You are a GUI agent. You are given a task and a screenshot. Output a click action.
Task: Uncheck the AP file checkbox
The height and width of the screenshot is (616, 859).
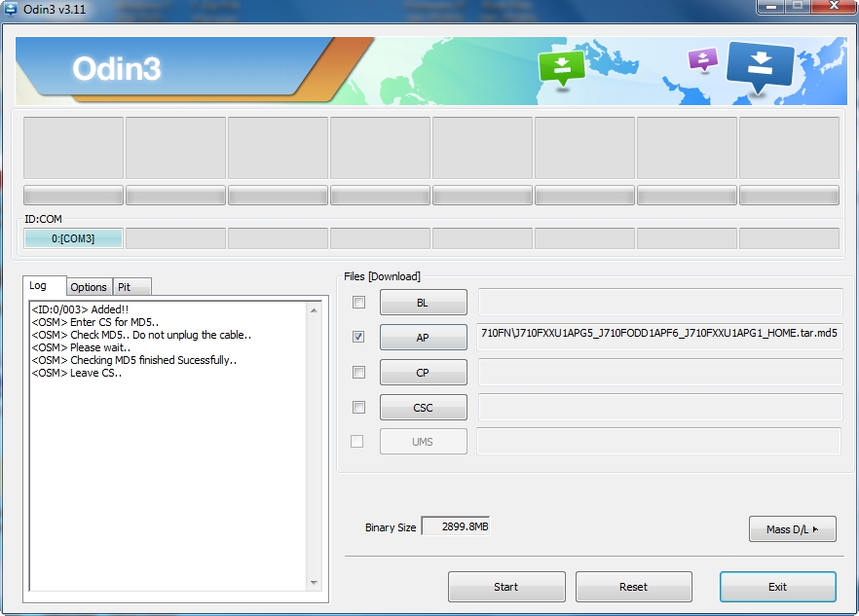[358, 337]
